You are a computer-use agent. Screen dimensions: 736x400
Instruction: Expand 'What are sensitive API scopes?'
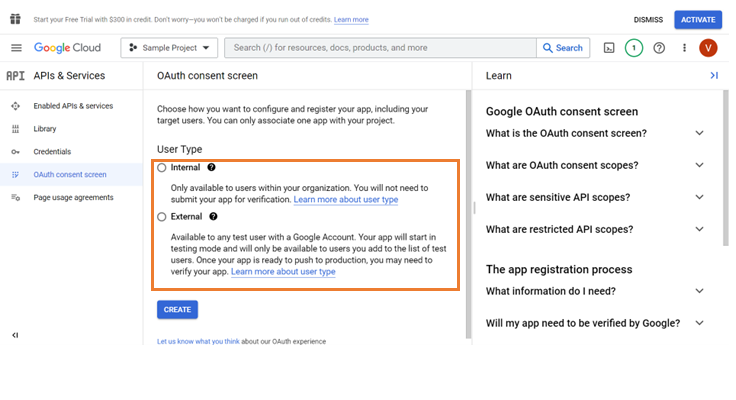pos(699,197)
